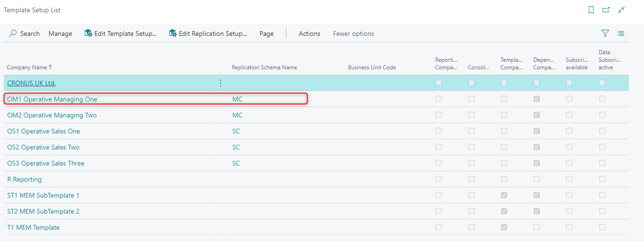Select R Reporting company
This screenshot has width=644, height=241.
pos(25,179)
